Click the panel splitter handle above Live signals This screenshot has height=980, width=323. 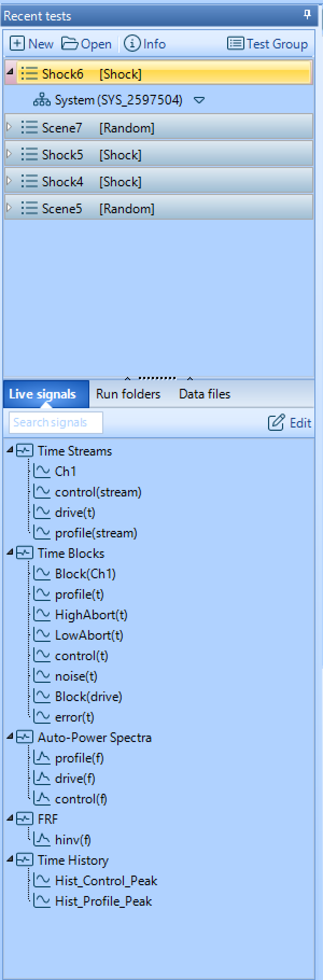tap(158, 378)
